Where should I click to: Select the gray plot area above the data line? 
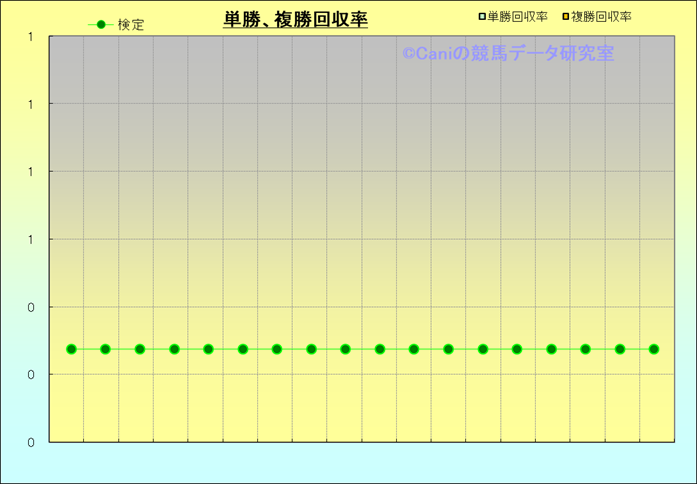[x=300, y=150]
